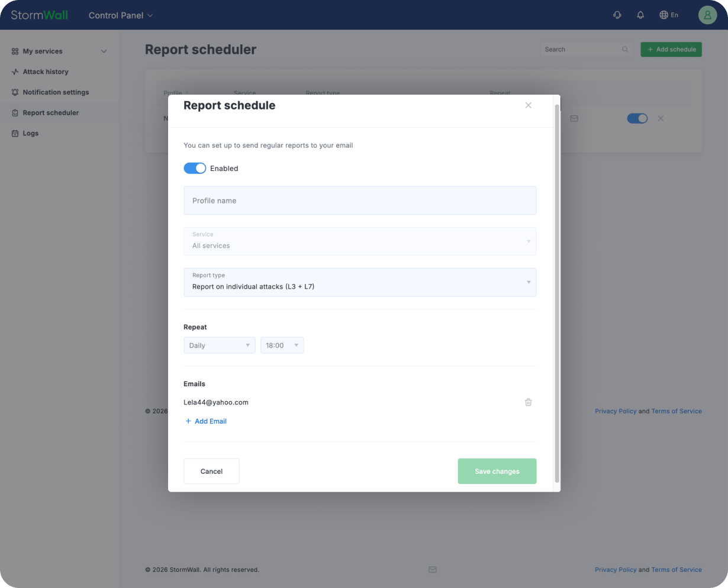The height and width of the screenshot is (588, 728).
Task: Click the Save changes button
Action: point(497,471)
